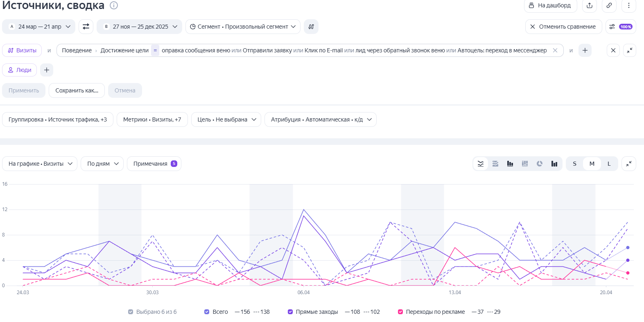Viewport: 644px width, 322px height.
Task: Switch to the line chart view icon
Action: [x=481, y=164]
